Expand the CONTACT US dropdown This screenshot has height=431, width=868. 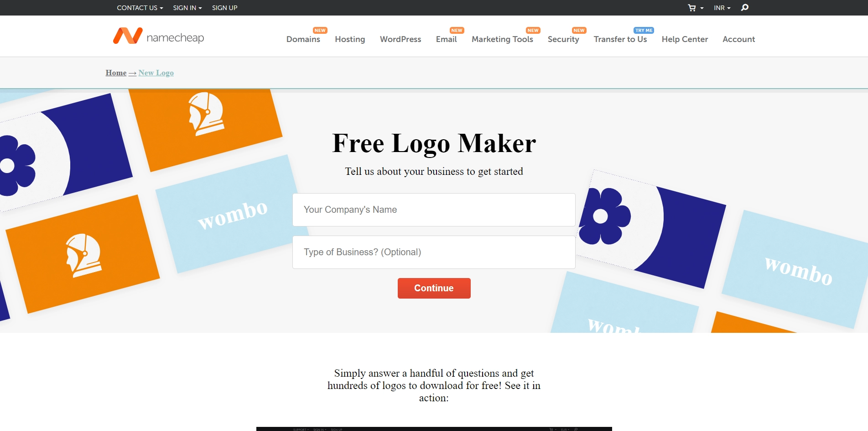(x=138, y=8)
